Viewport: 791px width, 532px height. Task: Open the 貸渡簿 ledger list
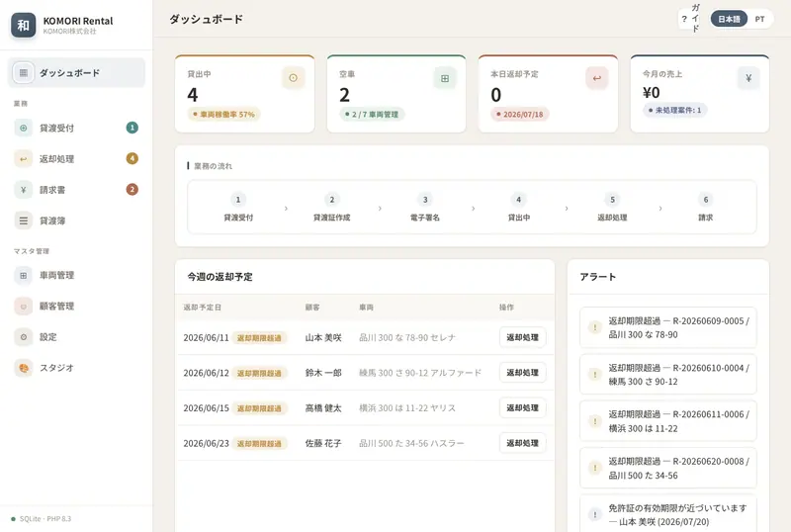click(76, 221)
